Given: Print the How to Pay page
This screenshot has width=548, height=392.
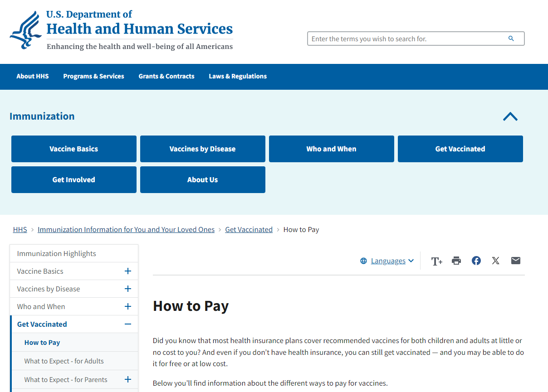Looking at the screenshot, I should coord(456,261).
